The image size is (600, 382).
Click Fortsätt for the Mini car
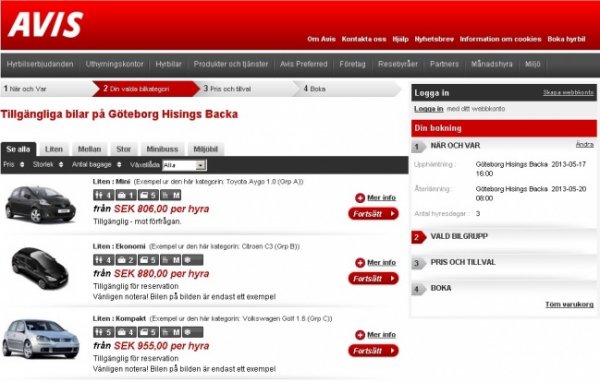tap(373, 214)
